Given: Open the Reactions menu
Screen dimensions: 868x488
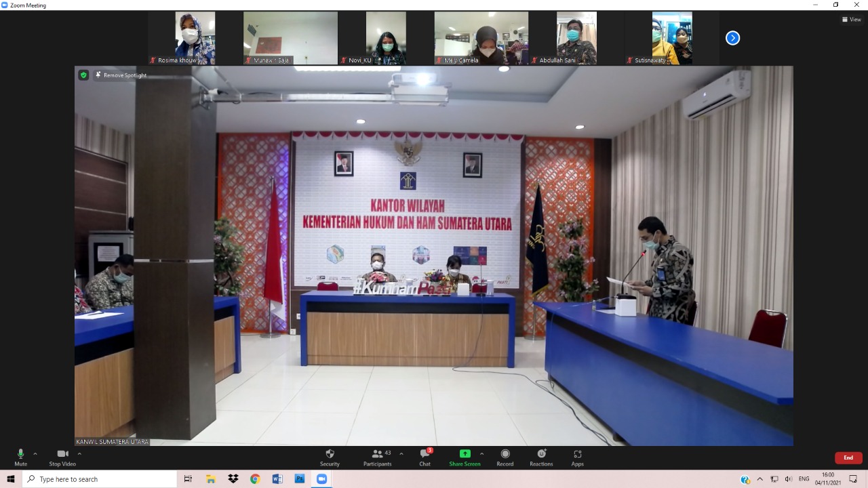Looking at the screenshot, I should [x=541, y=457].
